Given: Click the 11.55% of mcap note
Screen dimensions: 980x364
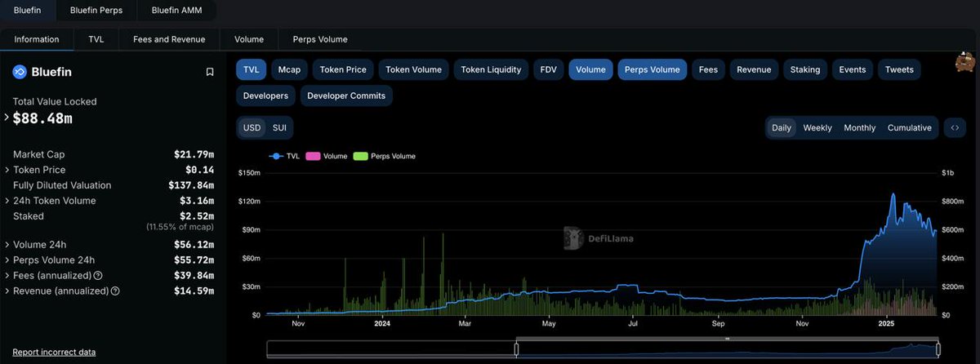Looking at the screenshot, I should click(180, 226).
